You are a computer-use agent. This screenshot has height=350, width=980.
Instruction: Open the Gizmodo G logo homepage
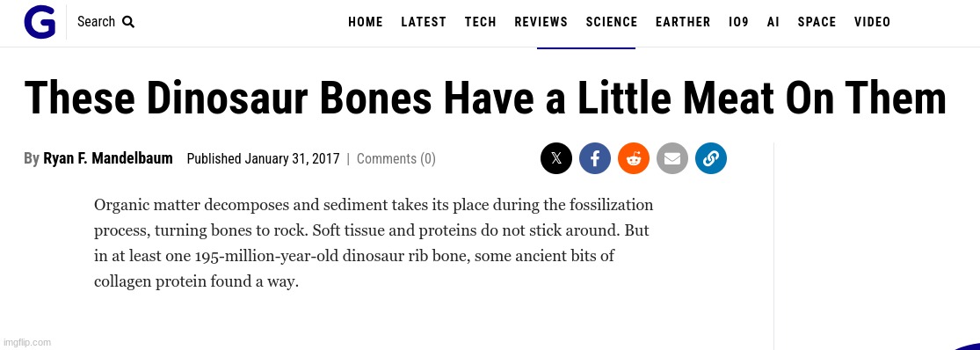click(x=40, y=23)
